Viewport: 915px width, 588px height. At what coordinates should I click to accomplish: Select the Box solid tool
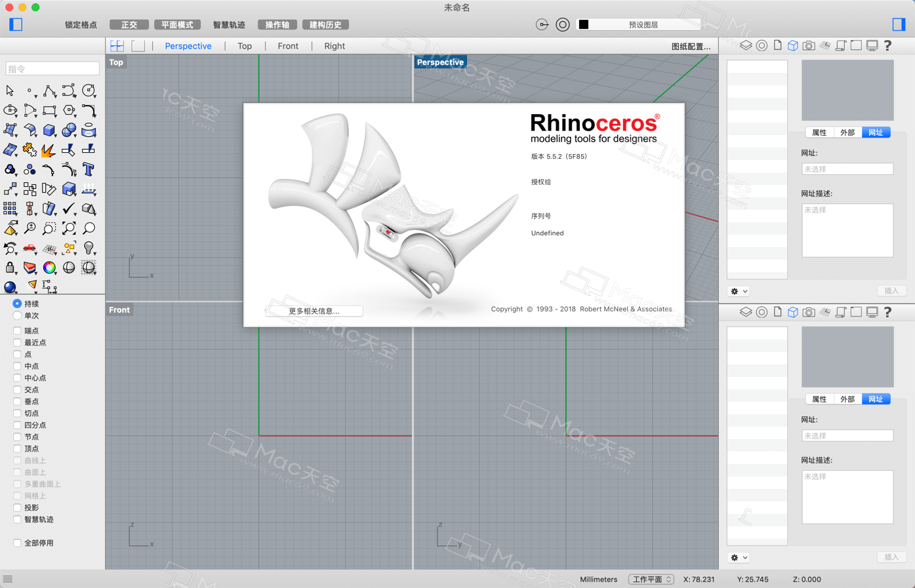[49, 130]
